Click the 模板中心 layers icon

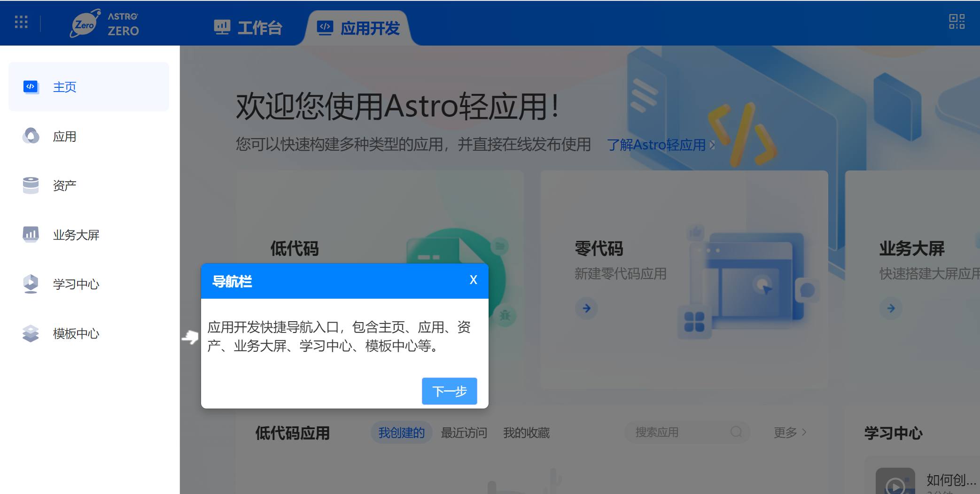pyautogui.click(x=31, y=333)
